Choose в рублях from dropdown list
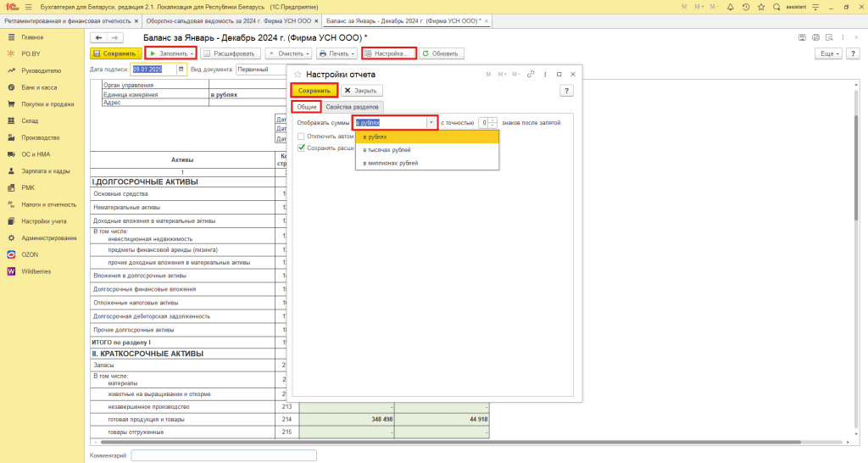Image resolution: width=868 pixels, height=463 pixels. (x=427, y=137)
